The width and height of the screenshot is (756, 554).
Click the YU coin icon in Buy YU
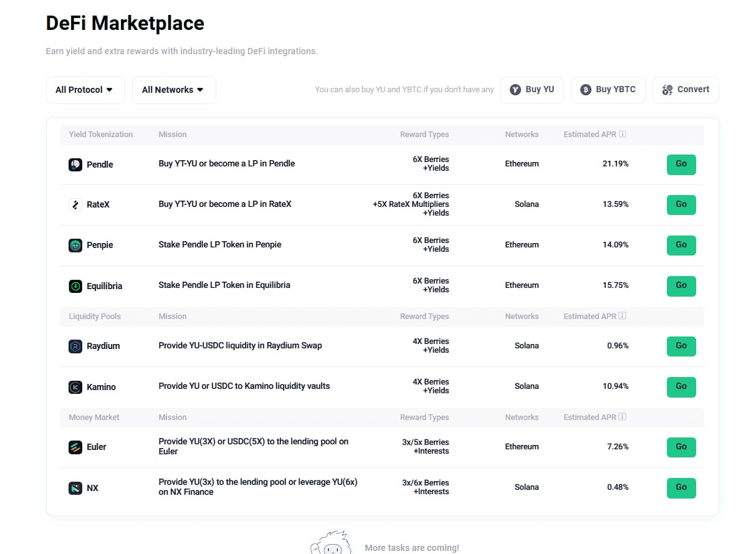[x=515, y=90]
